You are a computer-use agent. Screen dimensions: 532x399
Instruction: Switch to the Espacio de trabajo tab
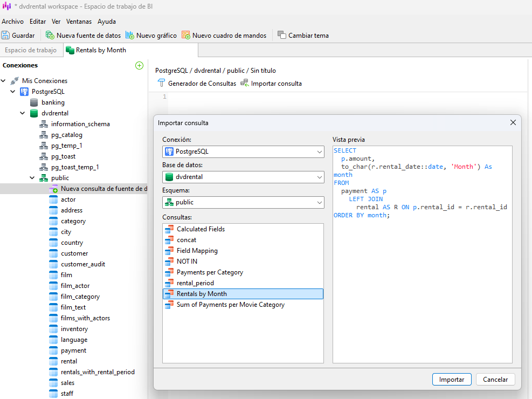(31, 50)
